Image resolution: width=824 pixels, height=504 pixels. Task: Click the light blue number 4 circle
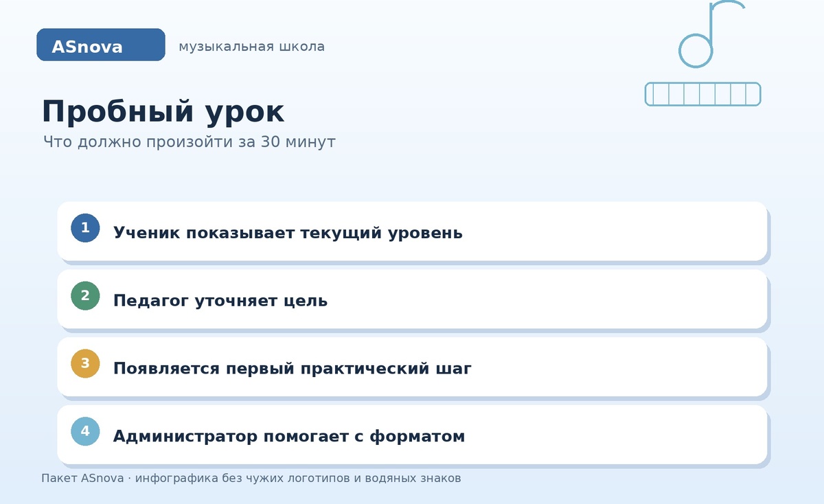click(85, 432)
